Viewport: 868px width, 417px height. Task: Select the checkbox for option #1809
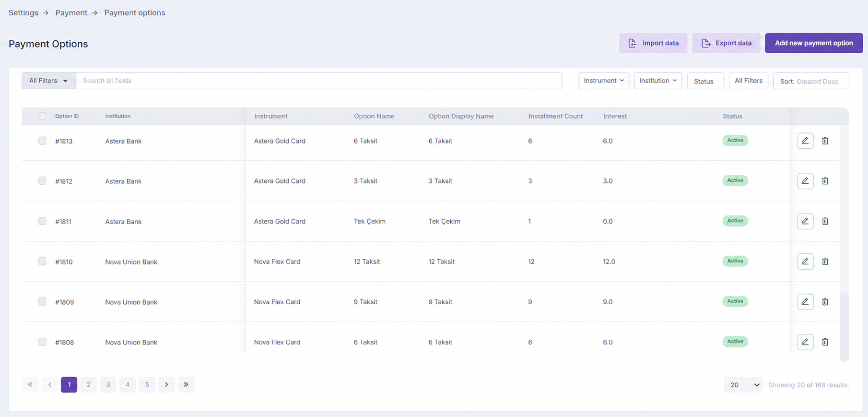click(42, 302)
